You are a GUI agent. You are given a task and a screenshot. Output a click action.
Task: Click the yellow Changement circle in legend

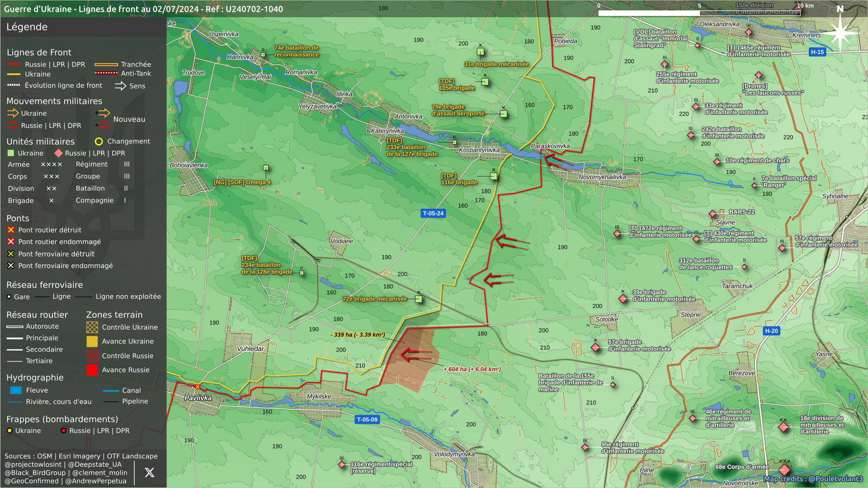[99, 141]
